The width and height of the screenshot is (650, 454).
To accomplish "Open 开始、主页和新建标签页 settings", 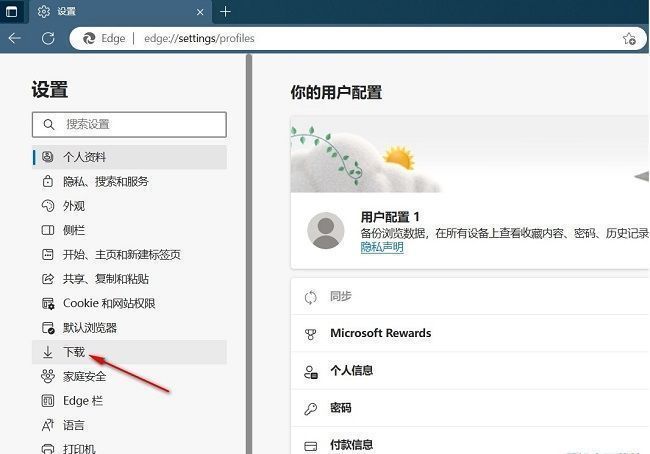I will (122, 254).
